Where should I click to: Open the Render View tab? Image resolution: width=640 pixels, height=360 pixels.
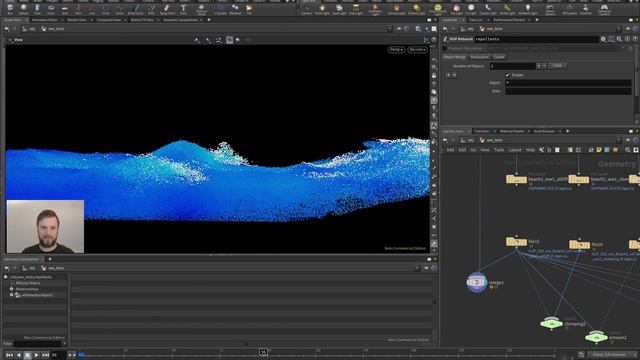pos(77,20)
